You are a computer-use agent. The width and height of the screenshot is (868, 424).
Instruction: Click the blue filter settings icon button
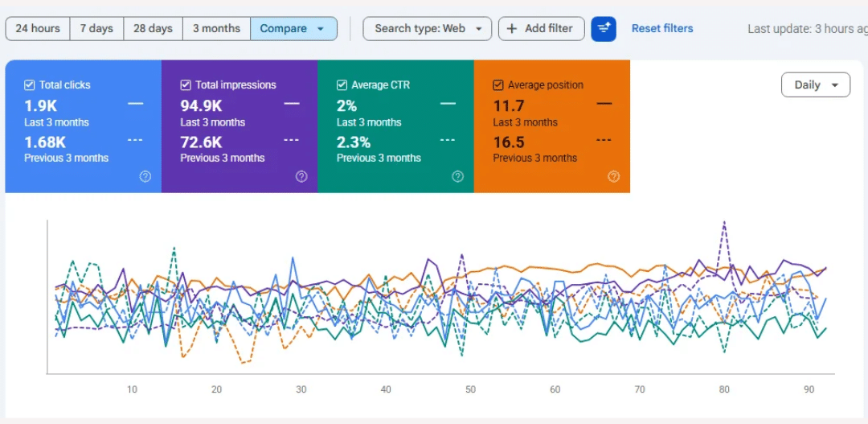pyautogui.click(x=604, y=29)
